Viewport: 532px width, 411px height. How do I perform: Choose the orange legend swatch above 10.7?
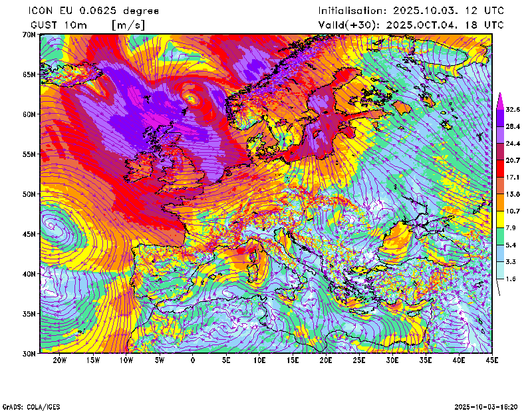[x=500, y=203]
